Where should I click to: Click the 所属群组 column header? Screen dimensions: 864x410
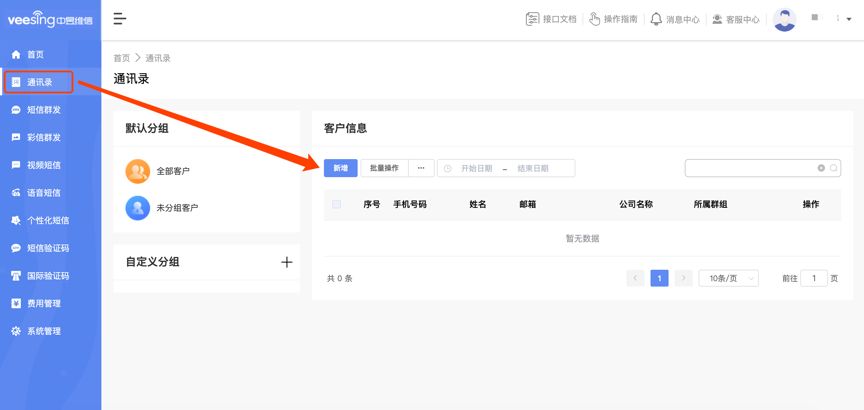(x=710, y=204)
